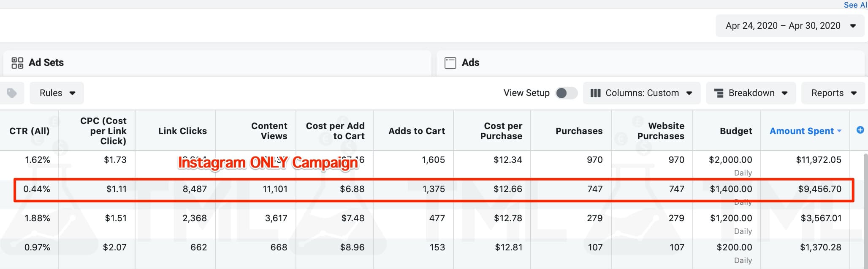Click the Link Clicks column header
This screenshot has width=868, height=269.
[x=182, y=131]
